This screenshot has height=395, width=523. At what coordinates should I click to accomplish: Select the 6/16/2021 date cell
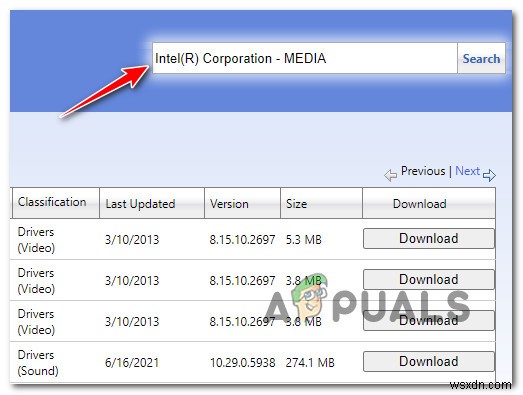132,363
